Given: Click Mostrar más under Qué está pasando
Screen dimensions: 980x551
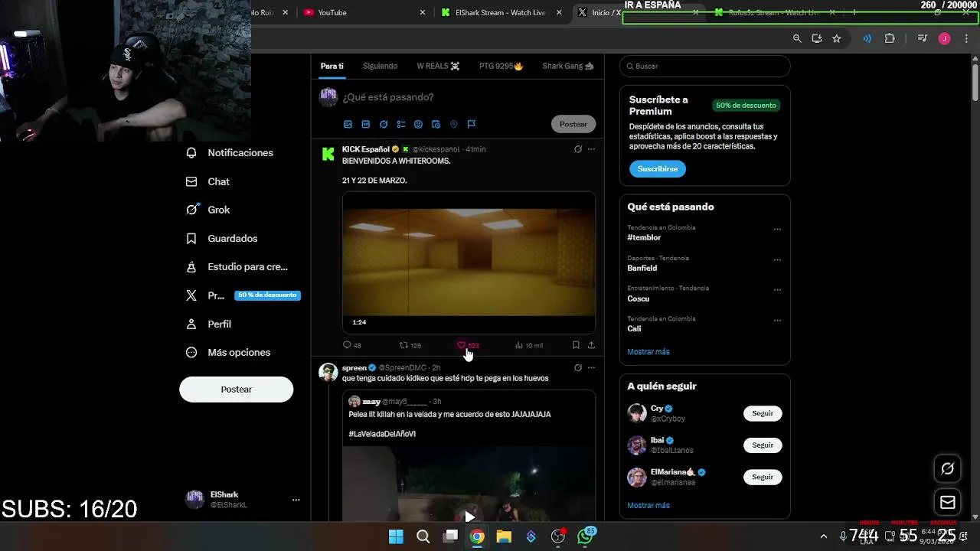Looking at the screenshot, I should pyautogui.click(x=648, y=352).
